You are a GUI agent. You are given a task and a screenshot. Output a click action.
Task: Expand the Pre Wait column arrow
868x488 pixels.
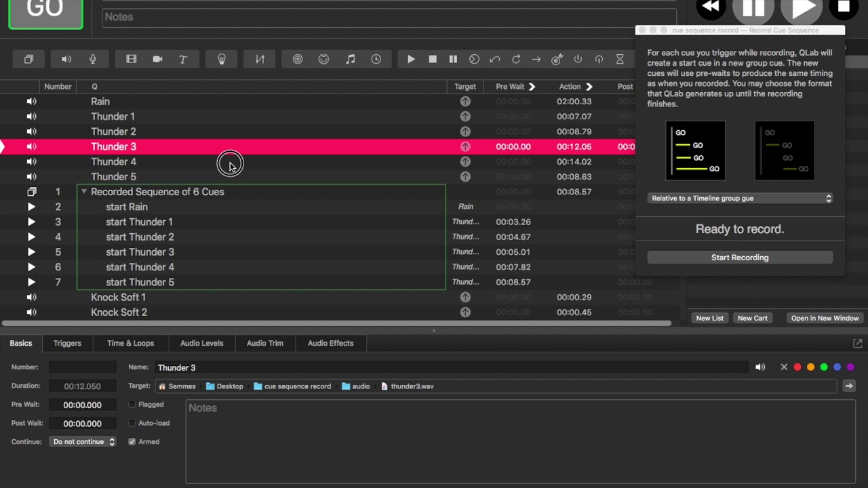tap(532, 87)
